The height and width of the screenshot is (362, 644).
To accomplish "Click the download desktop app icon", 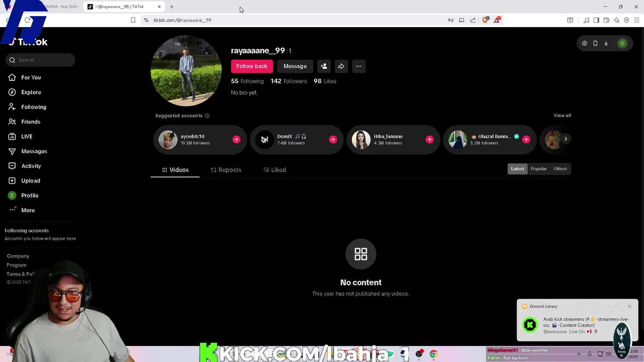I will tap(606, 43).
